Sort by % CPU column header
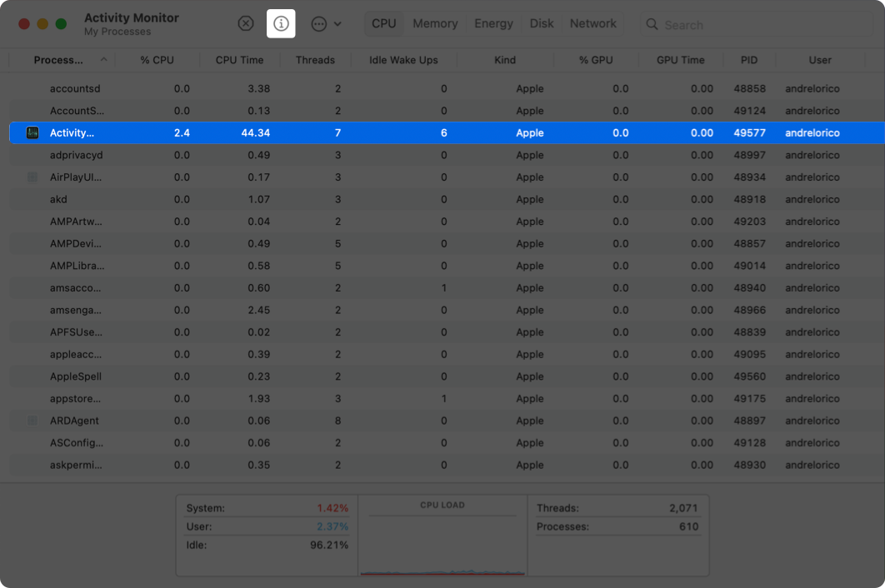The image size is (885, 588). click(157, 60)
